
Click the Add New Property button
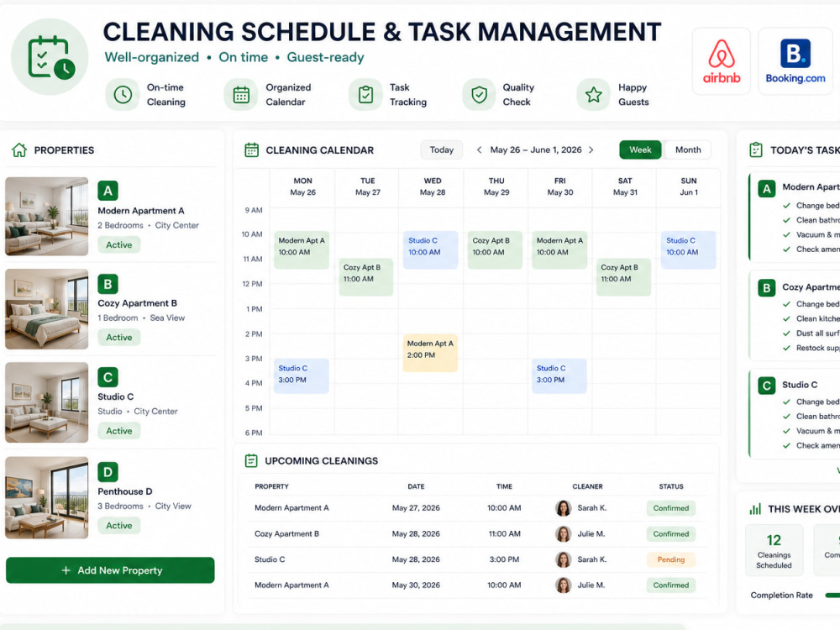pyautogui.click(x=110, y=570)
